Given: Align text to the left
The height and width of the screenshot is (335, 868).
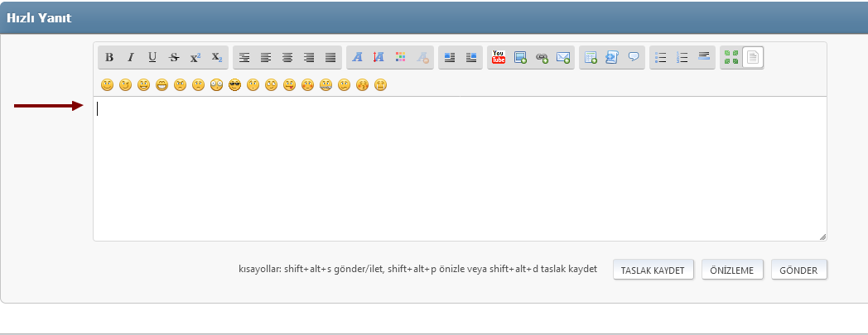Looking at the screenshot, I should (x=266, y=57).
